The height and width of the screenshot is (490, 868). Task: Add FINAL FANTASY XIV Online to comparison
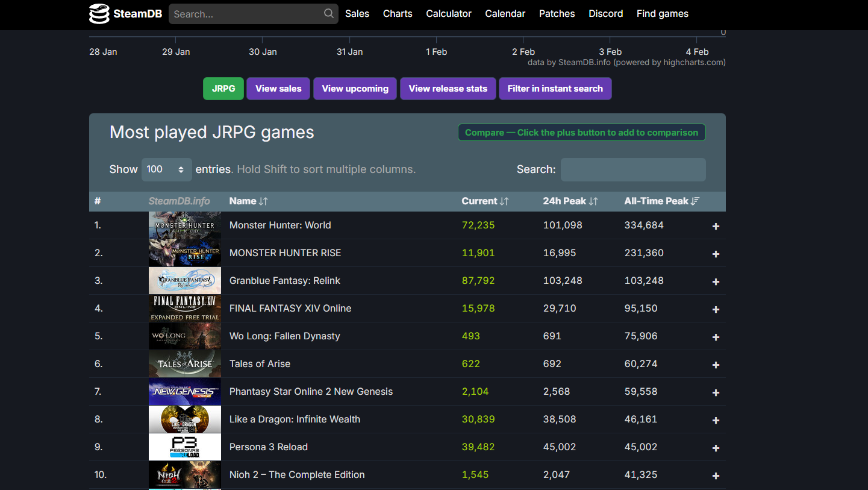(x=716, y=309)
